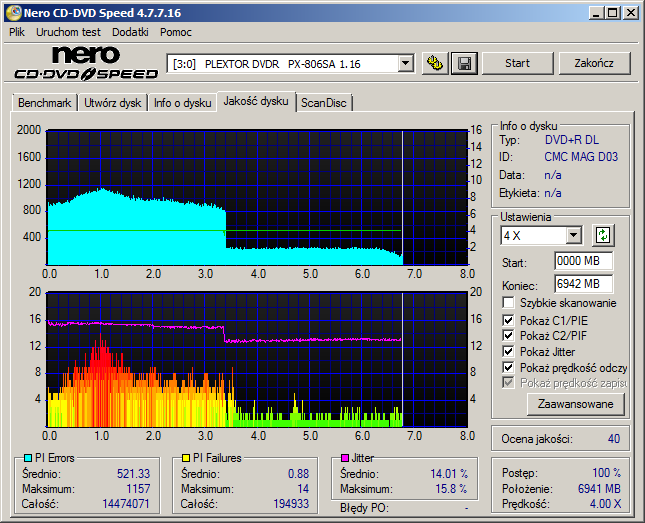Open the Uruchom test menu
Image resolution: width=645 pixels, height=523 pixels.
click(x=68, y=32)
